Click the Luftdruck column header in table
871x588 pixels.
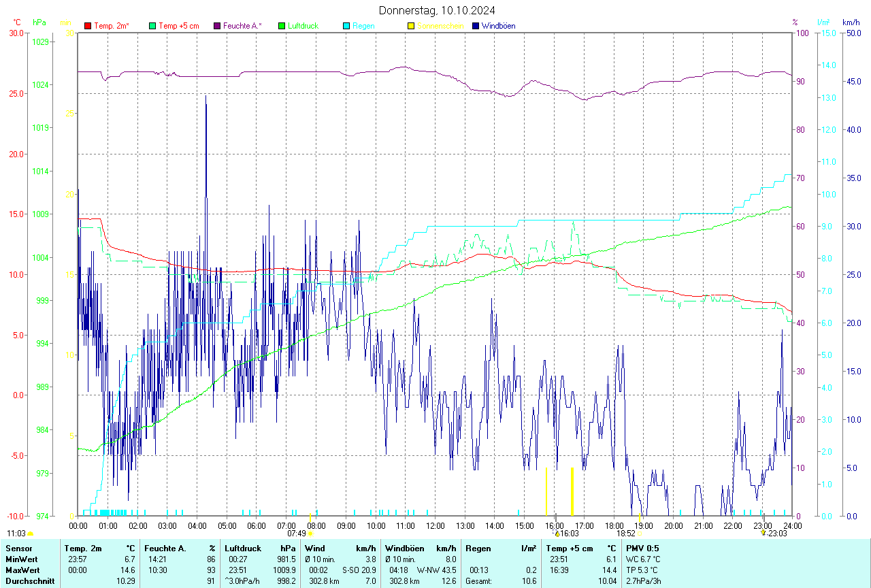tap(244, 549)
